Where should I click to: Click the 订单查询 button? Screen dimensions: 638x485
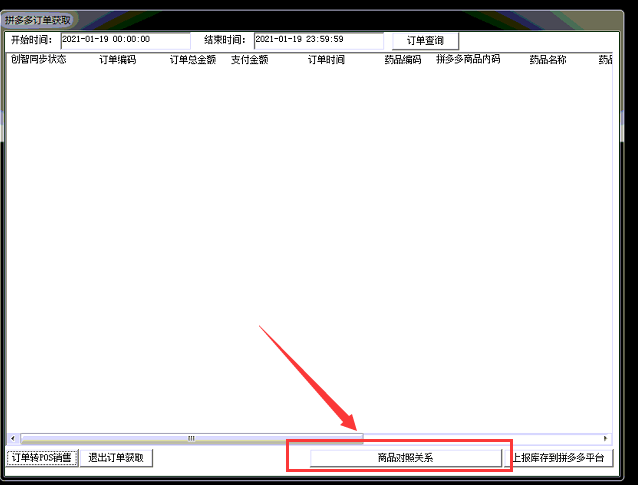coord(425,41)
